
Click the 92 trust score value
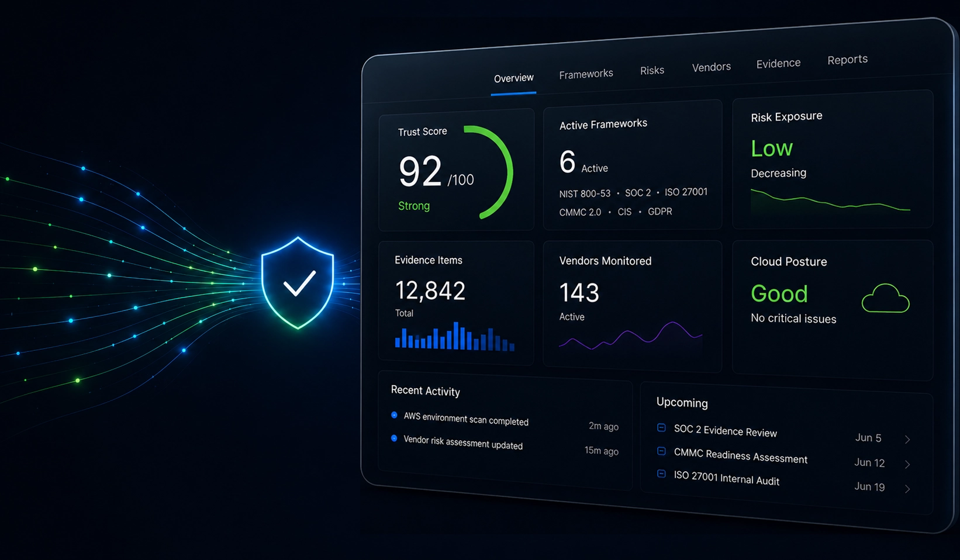point(420,172)
